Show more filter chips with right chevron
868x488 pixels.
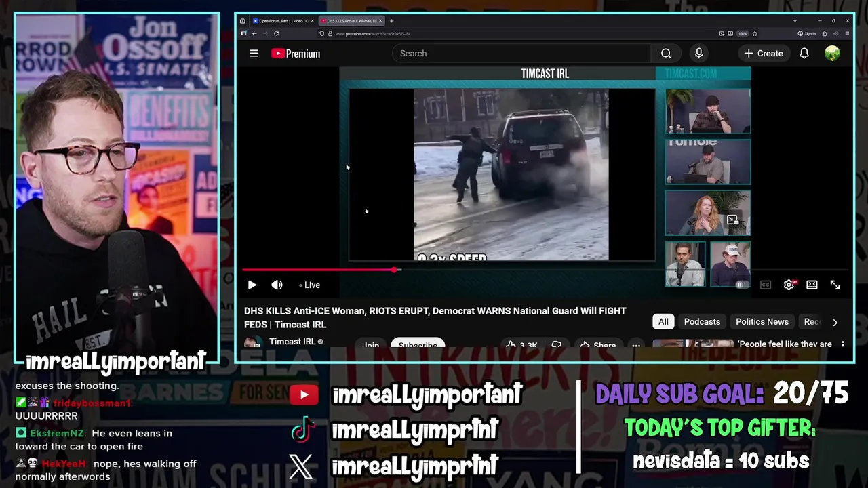(x=835, y=323)
